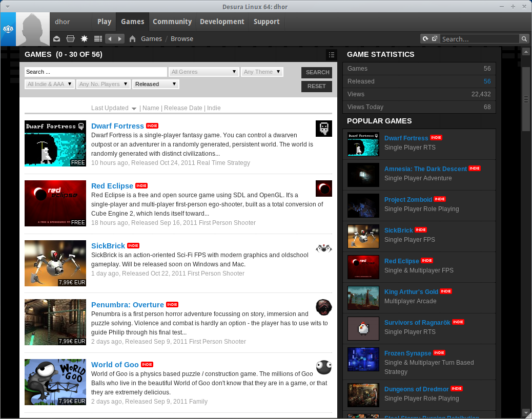Screen dimensions: 532x419
Task: Open the Frozen Synapse link
Action: pyautogui.click(x=408, y=353)
